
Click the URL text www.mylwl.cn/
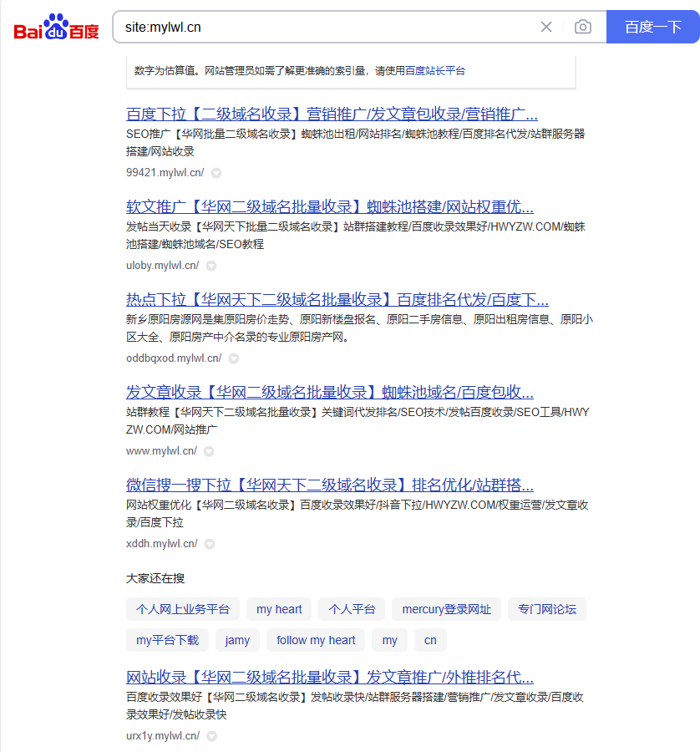(161, 451)
